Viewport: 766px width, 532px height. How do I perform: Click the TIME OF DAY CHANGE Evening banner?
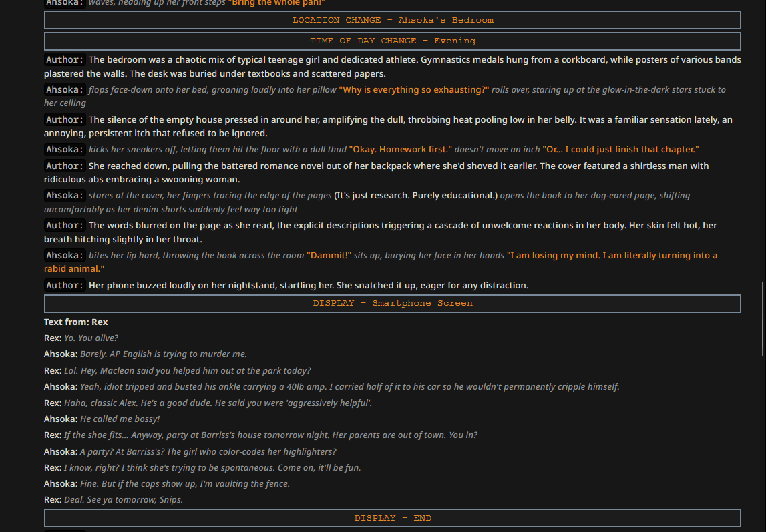click(x=393, y=41)
